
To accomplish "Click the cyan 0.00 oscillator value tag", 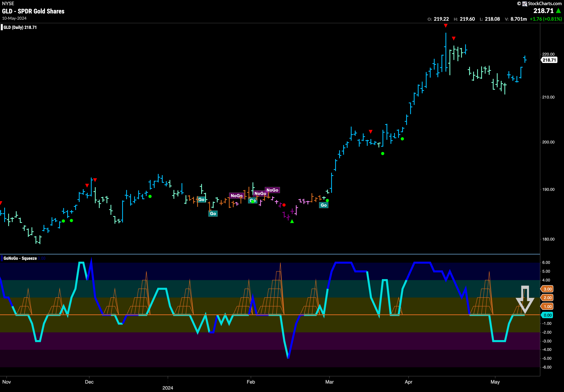I will [547, 315].
